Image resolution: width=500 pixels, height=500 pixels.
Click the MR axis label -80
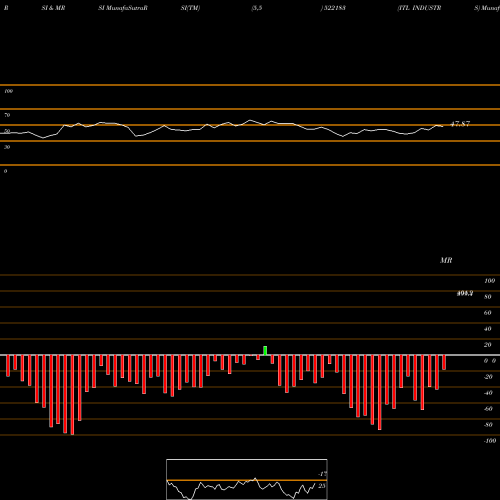tap(488, 425)
